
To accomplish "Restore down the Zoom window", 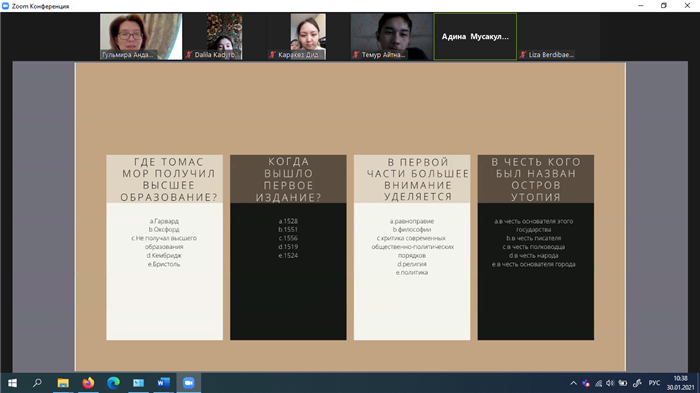I will [664, 6].
